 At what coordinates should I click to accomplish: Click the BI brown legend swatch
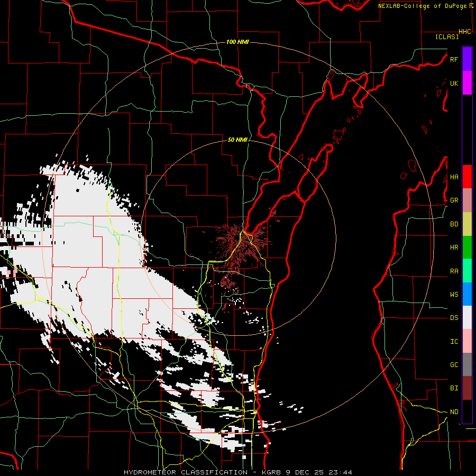tap(467, 388)
